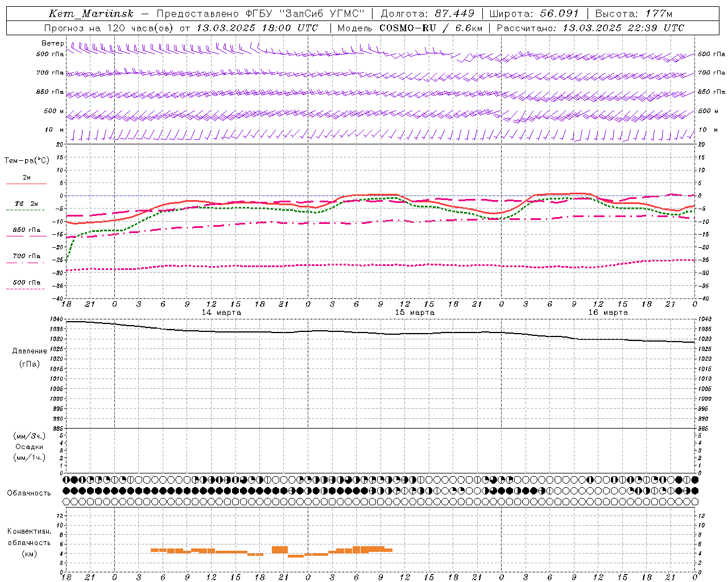Screen dimensions: 728x582
Task: Click the 2м temperature legend entry
Action: pos(27,178)
